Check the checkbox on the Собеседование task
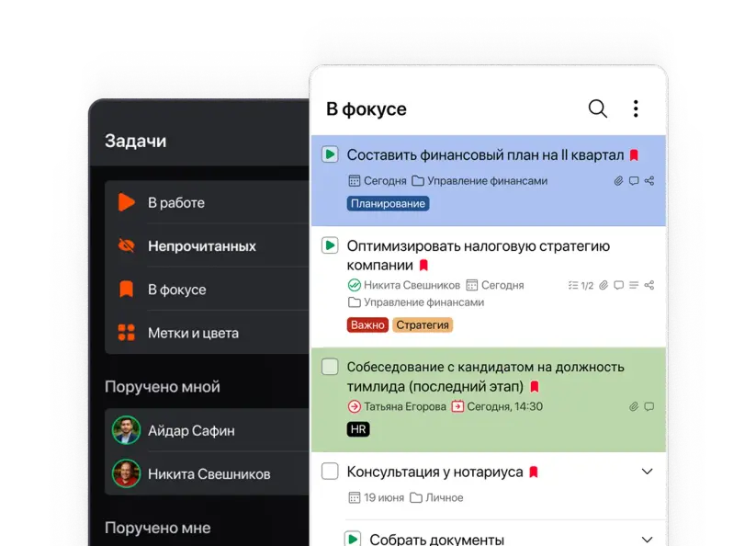756x546 pixels. (329, 368)
